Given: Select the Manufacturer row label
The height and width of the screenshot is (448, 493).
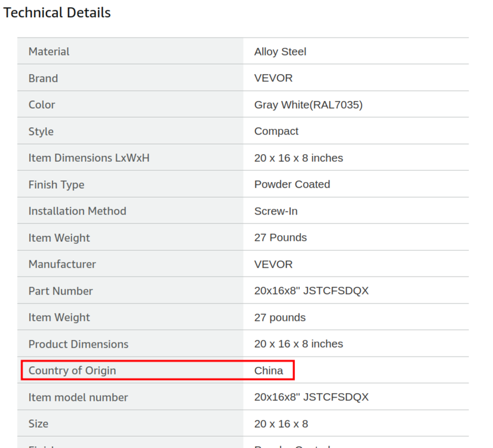Looking at the screenshot, I should (x=62, y=264).
